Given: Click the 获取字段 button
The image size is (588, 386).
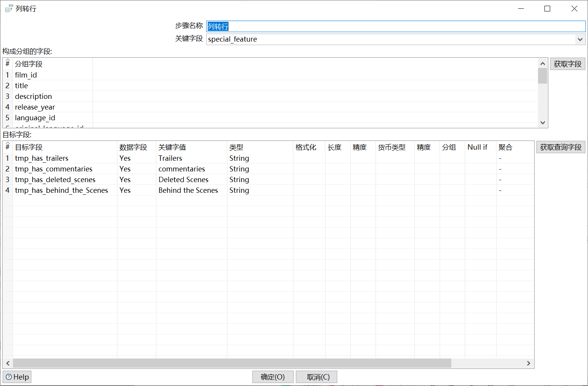Looking at the screenshot, I should (567, 63).
